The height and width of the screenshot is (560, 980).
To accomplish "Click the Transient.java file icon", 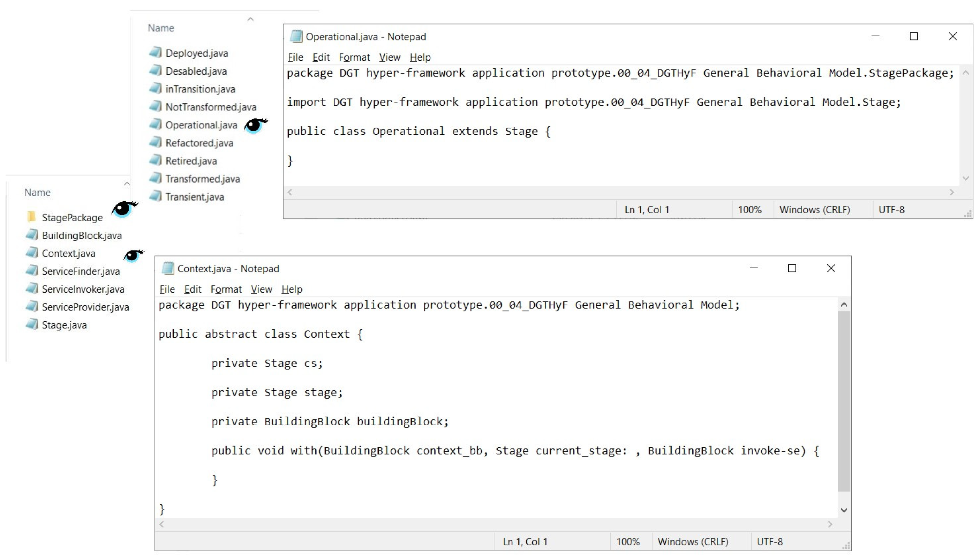I will click(155, 196).
